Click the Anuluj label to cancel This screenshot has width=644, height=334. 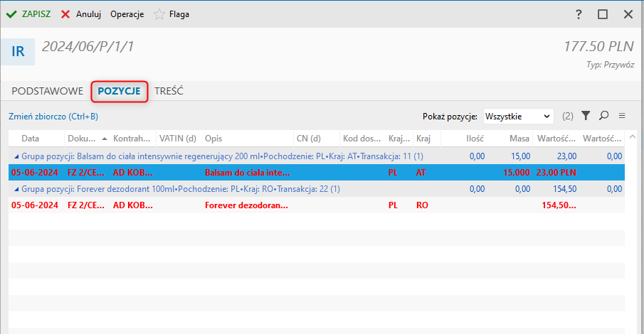click(88, 14)
